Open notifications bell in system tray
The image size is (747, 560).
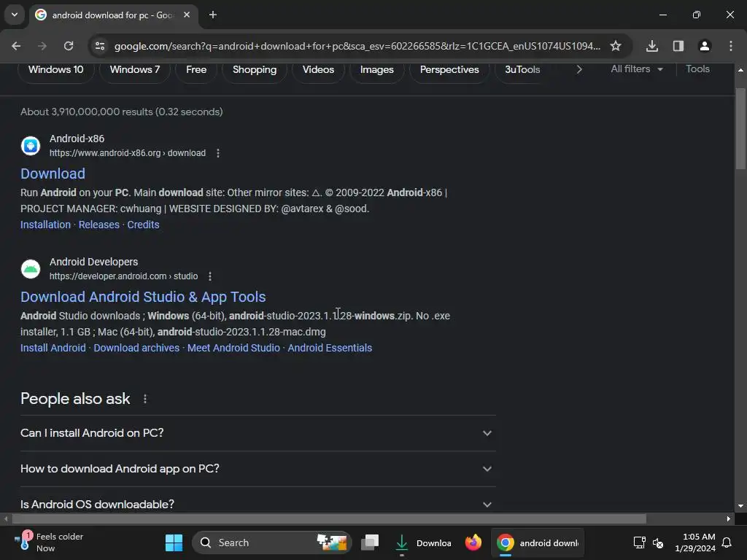click(727, 542)
